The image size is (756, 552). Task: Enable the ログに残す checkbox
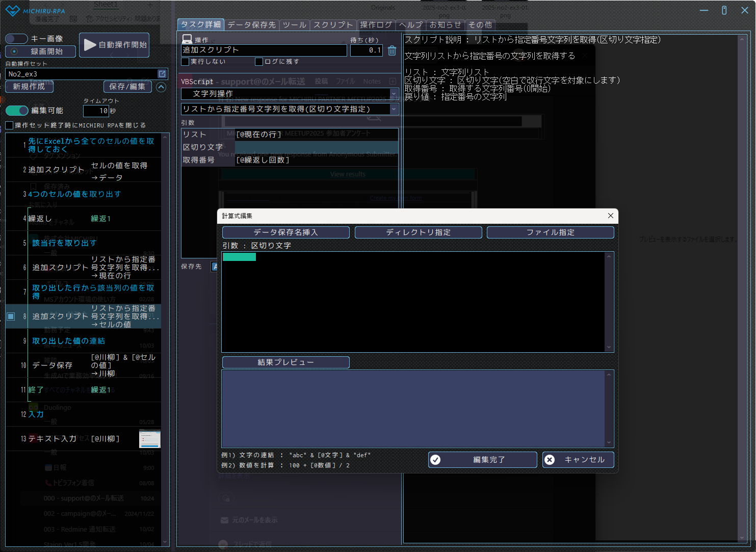coord(259,62)
